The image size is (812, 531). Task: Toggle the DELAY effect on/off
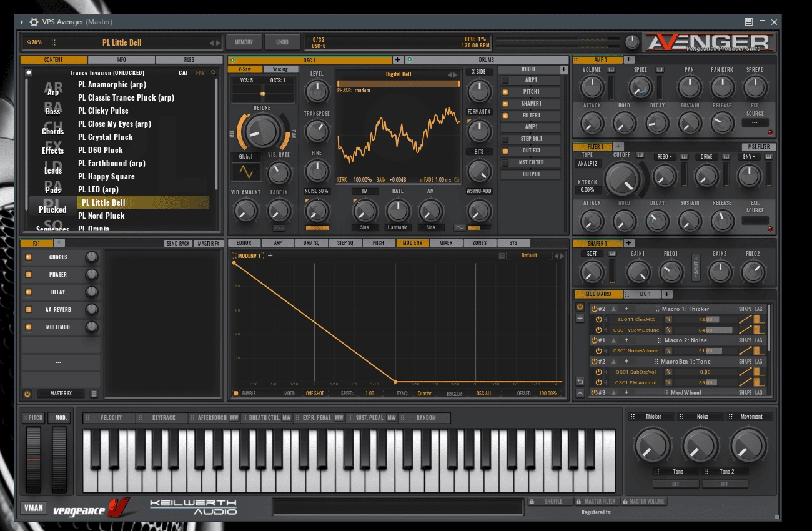(28, 292)
